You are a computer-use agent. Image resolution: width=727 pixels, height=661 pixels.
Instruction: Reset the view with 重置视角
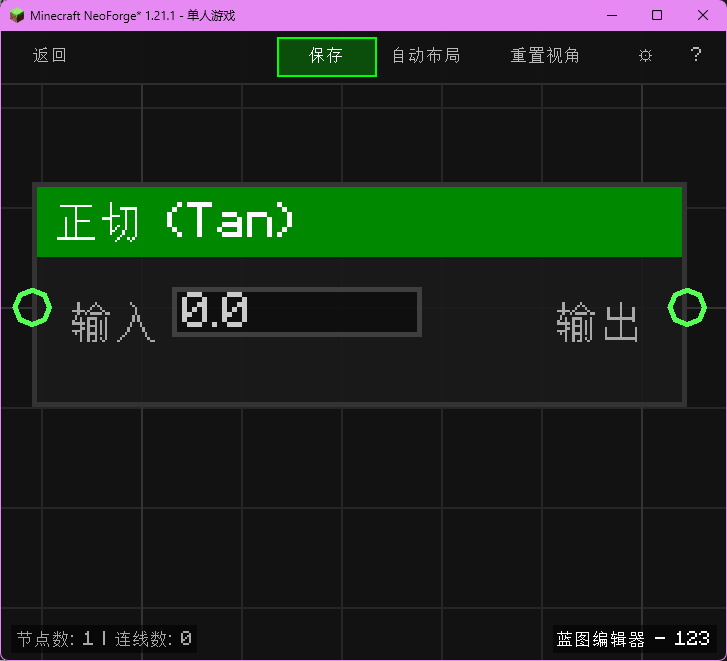545,56
